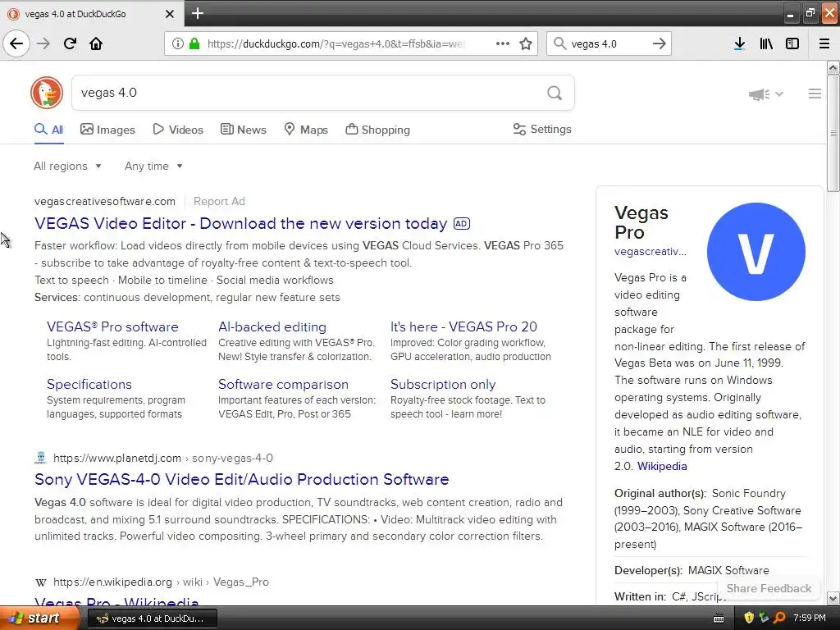The height and width of the screenshot is (630, 840).
Task: Open the taskbar keyboard icon
Action: [719, 619]
